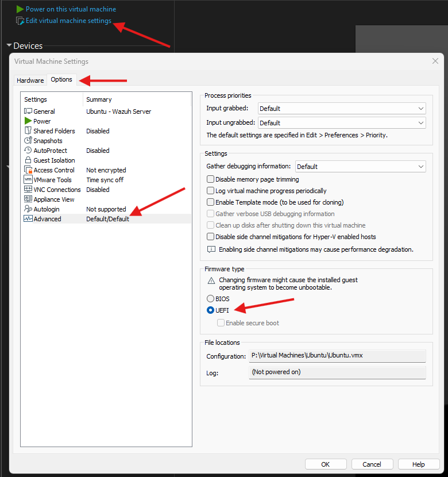Screen dimensions: 448x477
Task: Toggle Disable side channel mitigations checkbox
Action: click(x=210, y=237)
